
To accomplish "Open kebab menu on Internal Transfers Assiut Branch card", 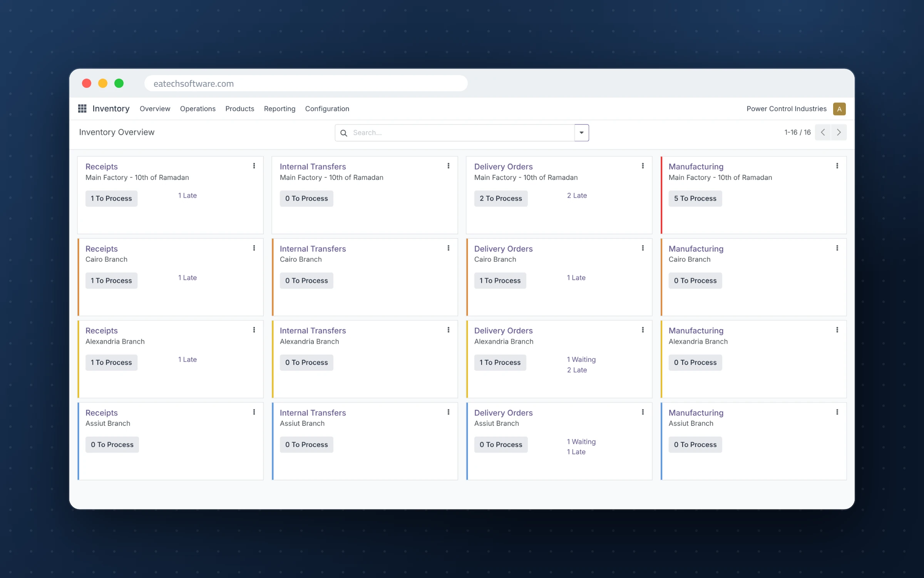I will [x=449, y=412].
